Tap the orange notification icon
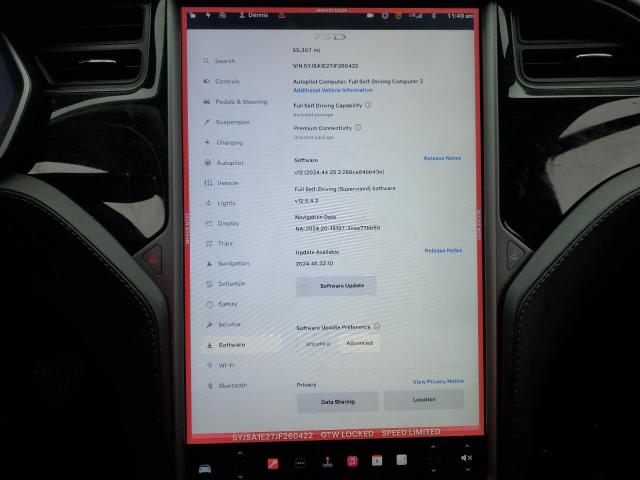Viewport: 640px width, 480px height. pyautogui.click(x=399, y=16)
